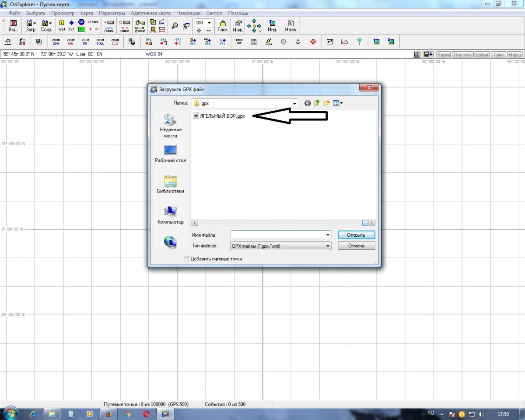
Task: Expand the Папка folder dropdown
Action: click(294, 103)
